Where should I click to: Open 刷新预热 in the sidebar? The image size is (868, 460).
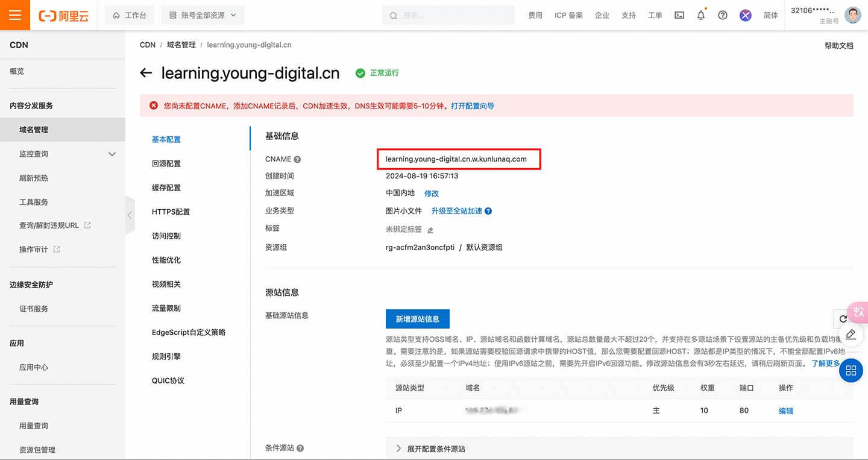tap(34, 178)
